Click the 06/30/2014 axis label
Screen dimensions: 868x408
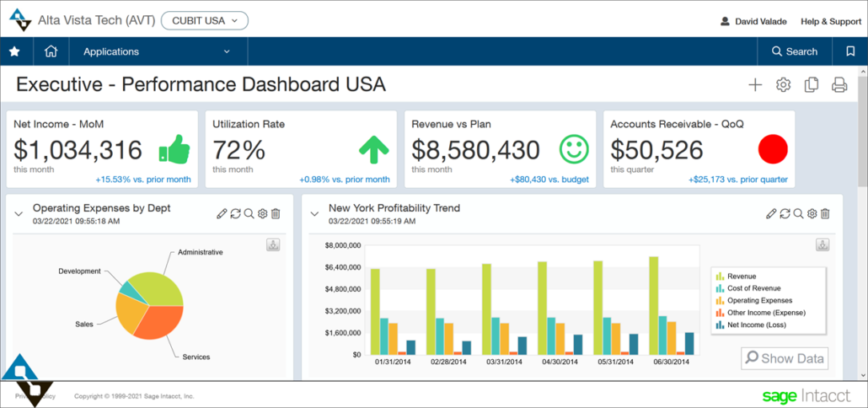click(671, 362)
